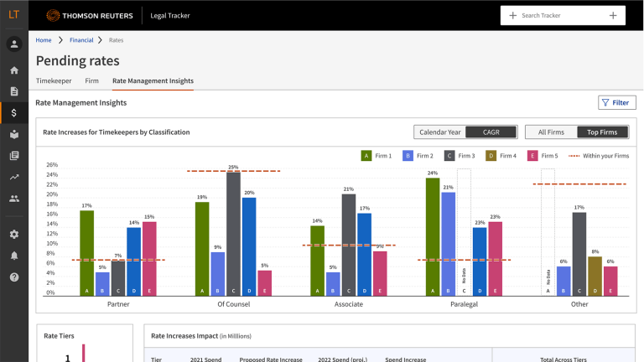
Task: Open the notifications bell icon
Action: tap(13, 256)
